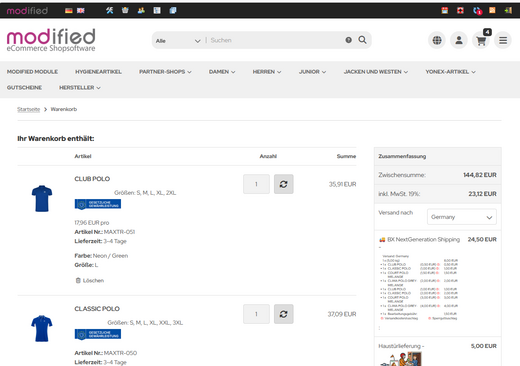520x366 pixels.
Task: Click the update icon with red badge
Action: coord(477,11)
